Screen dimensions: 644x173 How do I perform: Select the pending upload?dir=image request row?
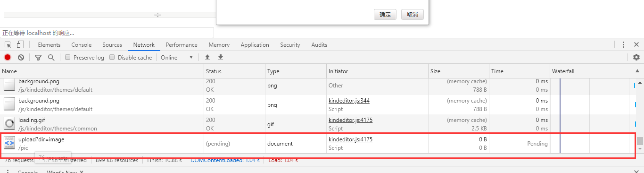click(316, 143)
